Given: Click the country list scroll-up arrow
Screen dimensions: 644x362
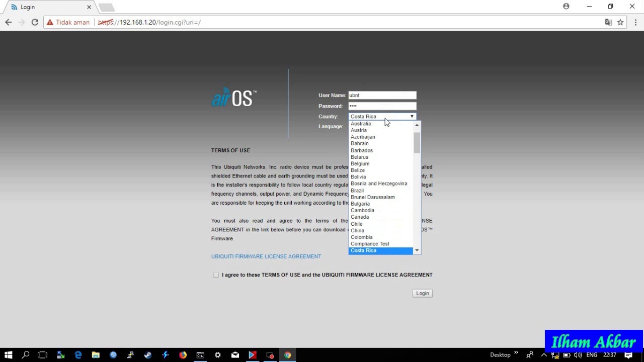Looking at the screenshot, I should (x=417, y=125).
